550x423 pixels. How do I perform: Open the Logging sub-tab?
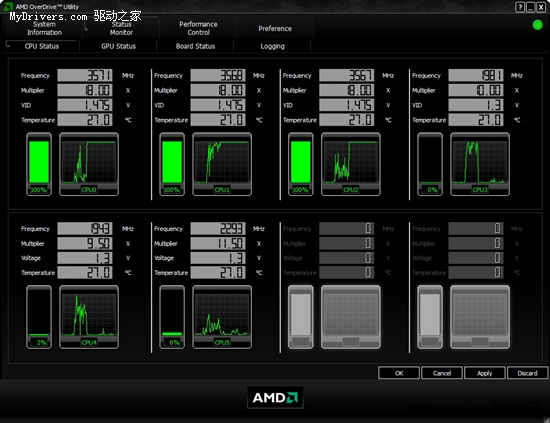(x=273, y=46)
